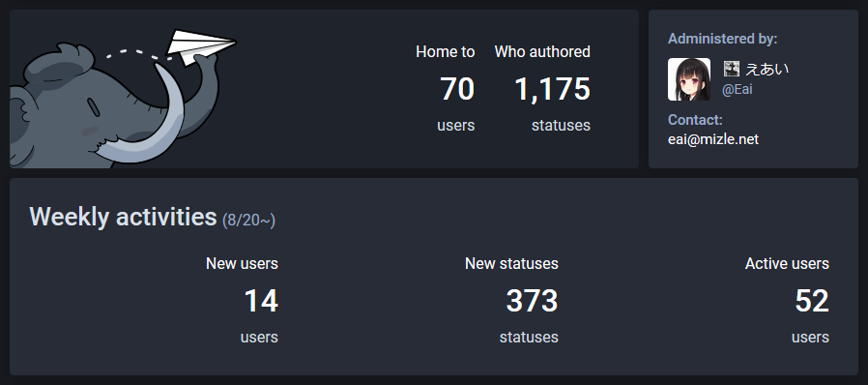Click the (8/20~) date range text

(x=248, y=221)
